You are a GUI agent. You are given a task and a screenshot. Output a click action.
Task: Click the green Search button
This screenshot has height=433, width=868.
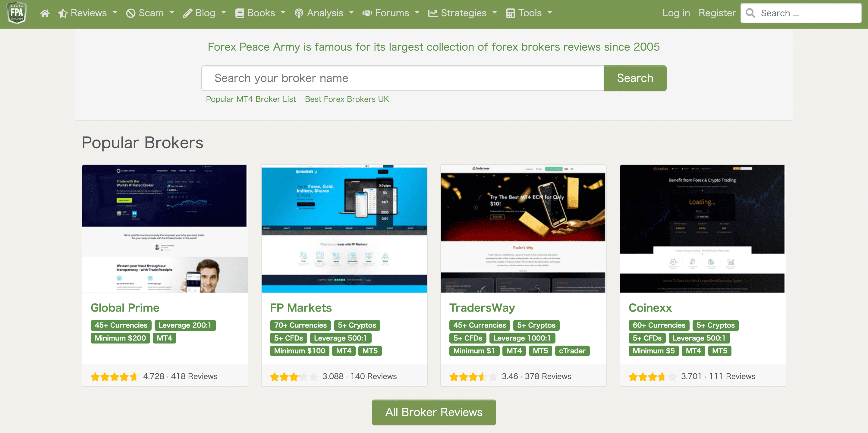pos(635,78)
